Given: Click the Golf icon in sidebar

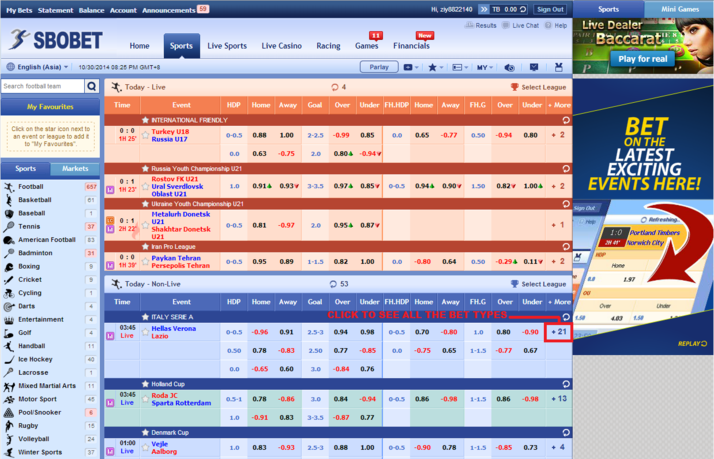Looking at the screenshot, I should pyautogui.click(x=9, y=333).
